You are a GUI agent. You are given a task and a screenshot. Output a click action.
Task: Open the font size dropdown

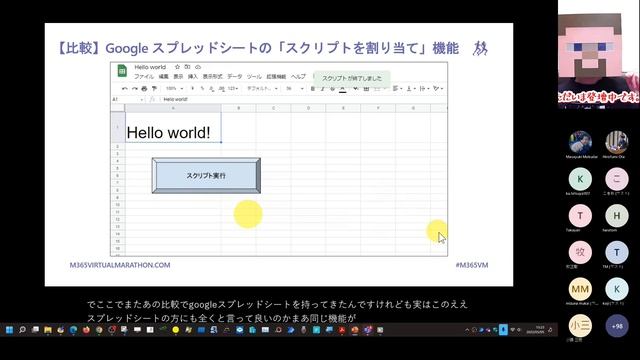point(295,89)
